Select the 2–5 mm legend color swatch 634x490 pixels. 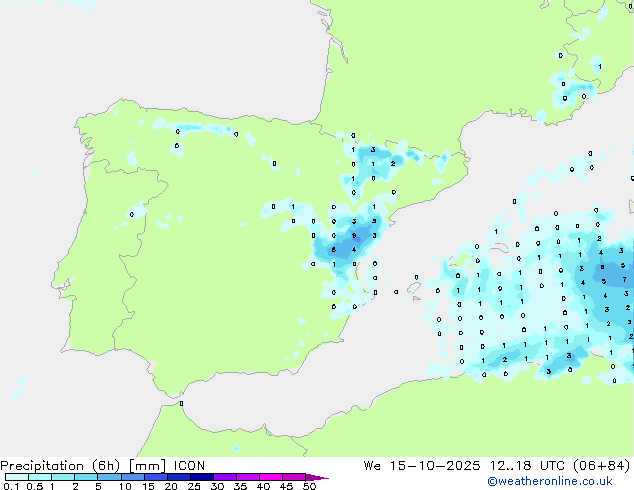(86, 477)
